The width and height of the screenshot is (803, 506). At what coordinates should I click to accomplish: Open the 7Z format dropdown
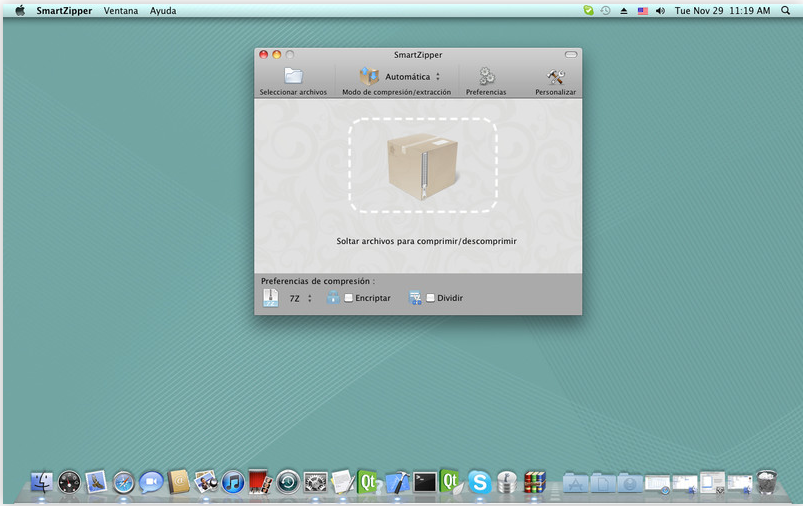(301, 298)
